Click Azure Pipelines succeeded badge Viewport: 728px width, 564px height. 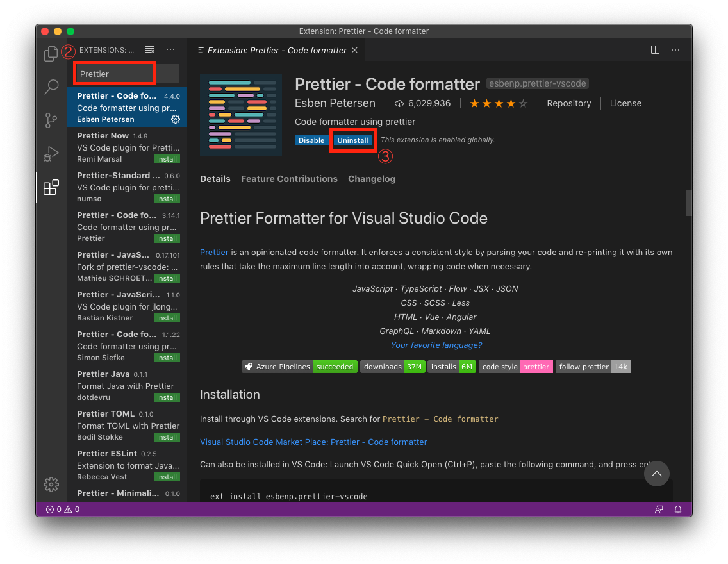point(299,367)
